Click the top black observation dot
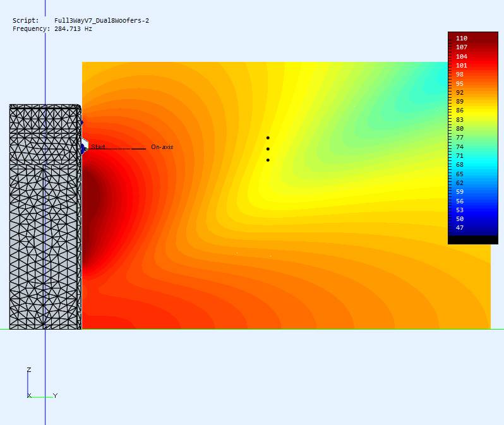 [x=268, y=138]
